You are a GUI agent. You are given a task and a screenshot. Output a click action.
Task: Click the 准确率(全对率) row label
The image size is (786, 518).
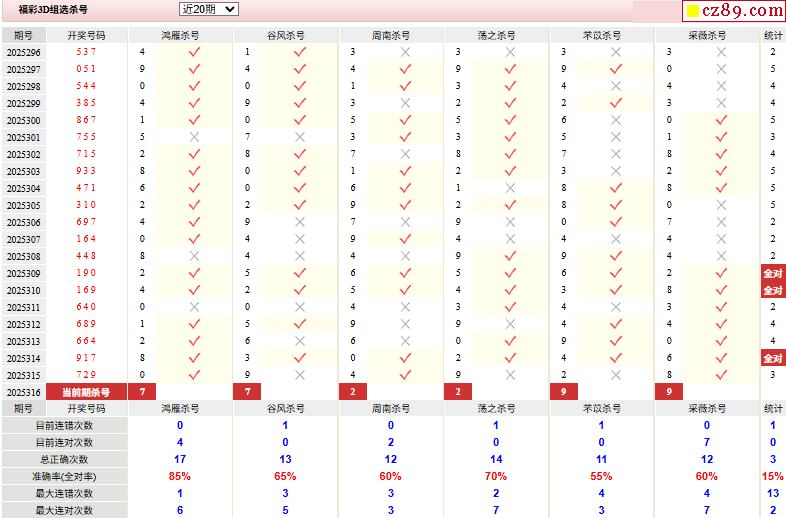[64, 476]
